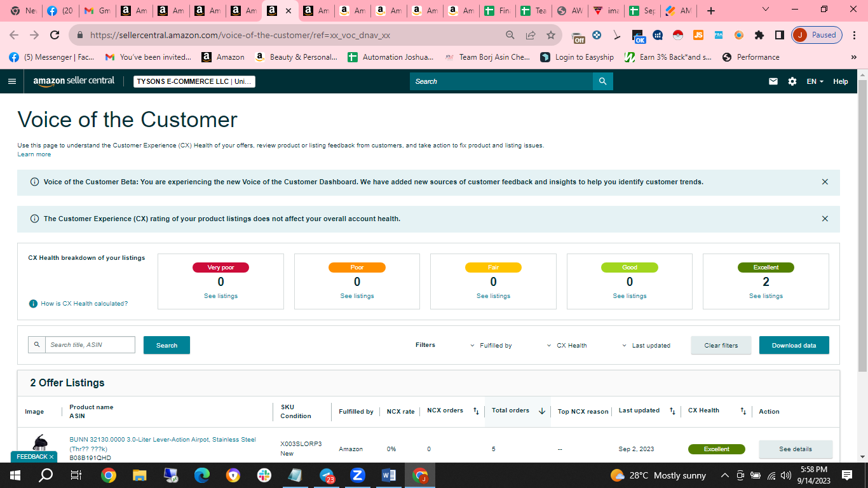The height and width of the screenshot is (488, 868).
Task: Open the Login to Easyship bookmark
Action: coord(577,57)
